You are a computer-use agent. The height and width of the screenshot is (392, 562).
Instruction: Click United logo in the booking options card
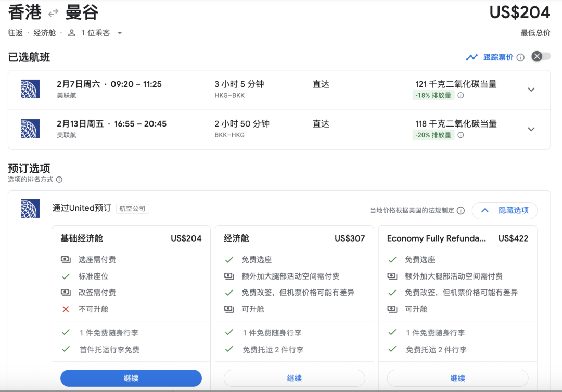(x=30, y=208)
